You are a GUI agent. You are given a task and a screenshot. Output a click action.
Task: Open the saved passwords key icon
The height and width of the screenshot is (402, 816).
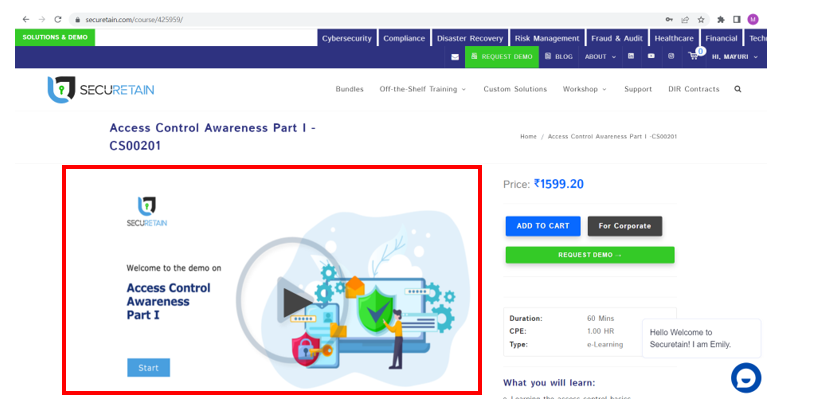[669, 20]
